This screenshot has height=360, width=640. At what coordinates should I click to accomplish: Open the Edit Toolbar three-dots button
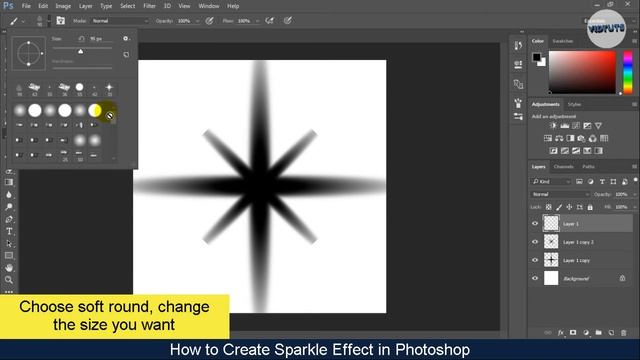point(9,291)
